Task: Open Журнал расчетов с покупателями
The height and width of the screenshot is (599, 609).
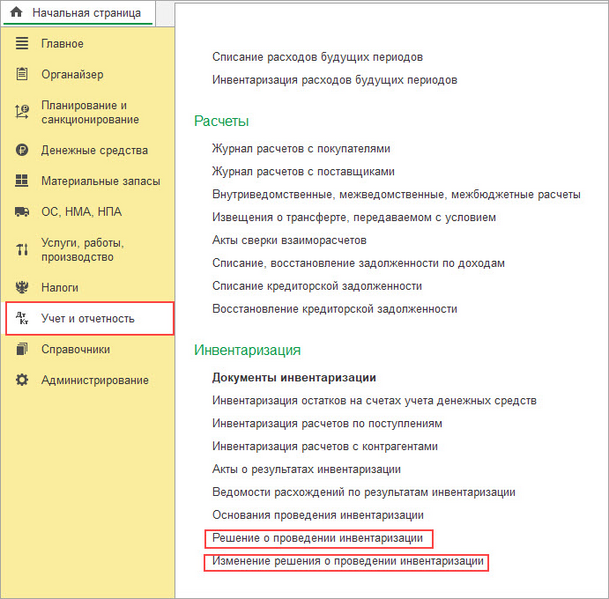Action: pos(301,148)
